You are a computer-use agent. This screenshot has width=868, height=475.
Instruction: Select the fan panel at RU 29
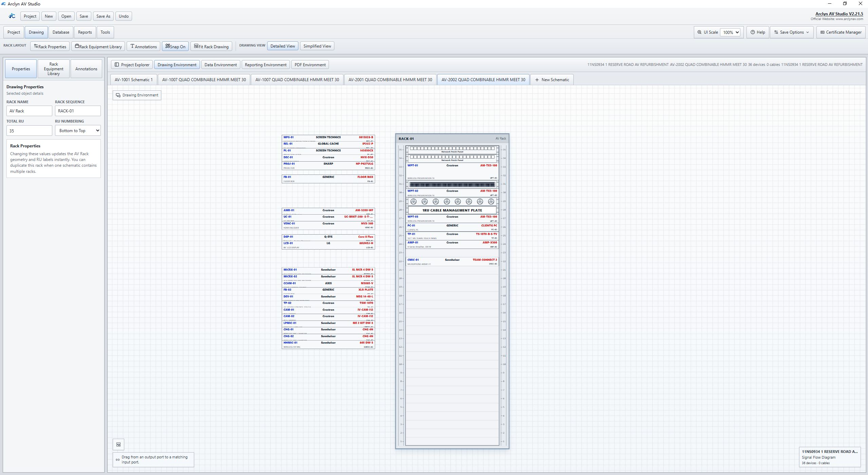tap(452, 202)
